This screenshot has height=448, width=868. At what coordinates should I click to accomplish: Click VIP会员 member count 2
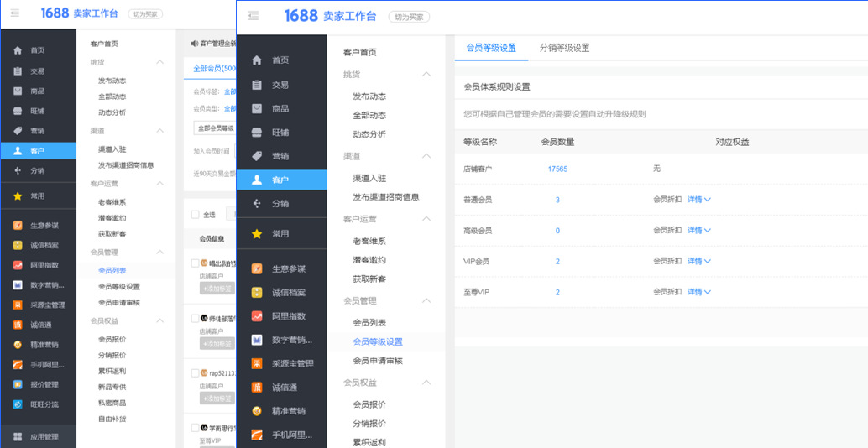(x=557, y=262)
